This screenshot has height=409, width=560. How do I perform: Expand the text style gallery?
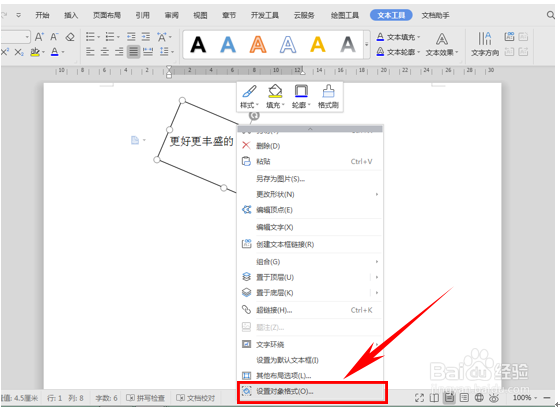point(366,45)
